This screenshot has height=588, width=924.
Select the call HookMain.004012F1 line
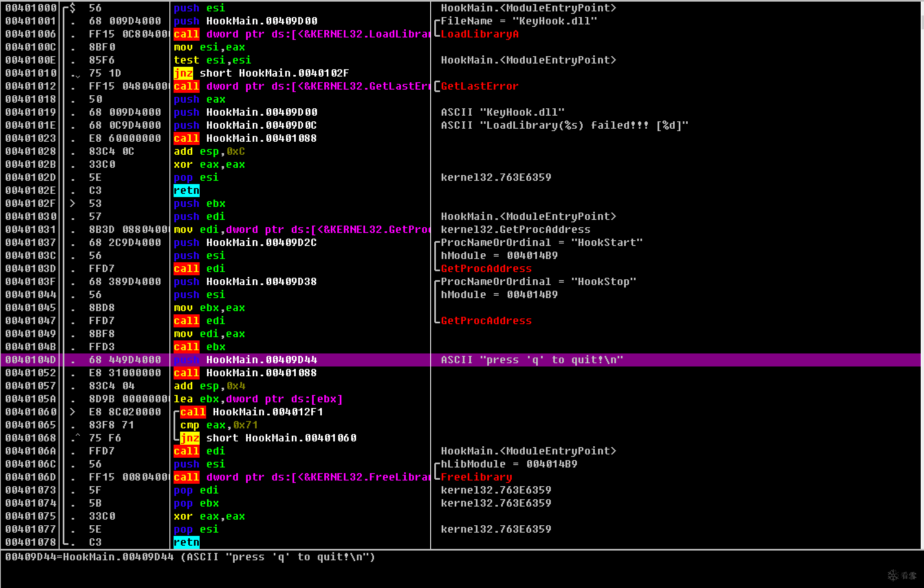[251, 412]
